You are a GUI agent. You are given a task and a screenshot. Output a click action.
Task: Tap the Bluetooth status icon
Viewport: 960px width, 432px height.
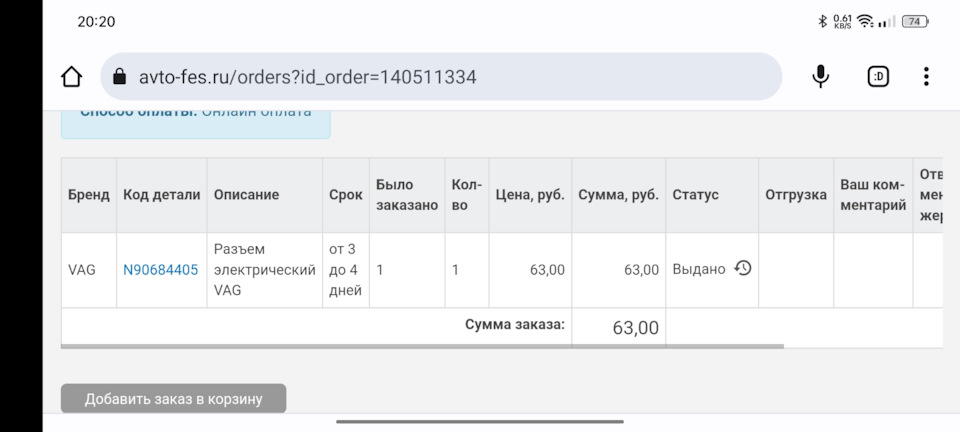pos(822,21)
